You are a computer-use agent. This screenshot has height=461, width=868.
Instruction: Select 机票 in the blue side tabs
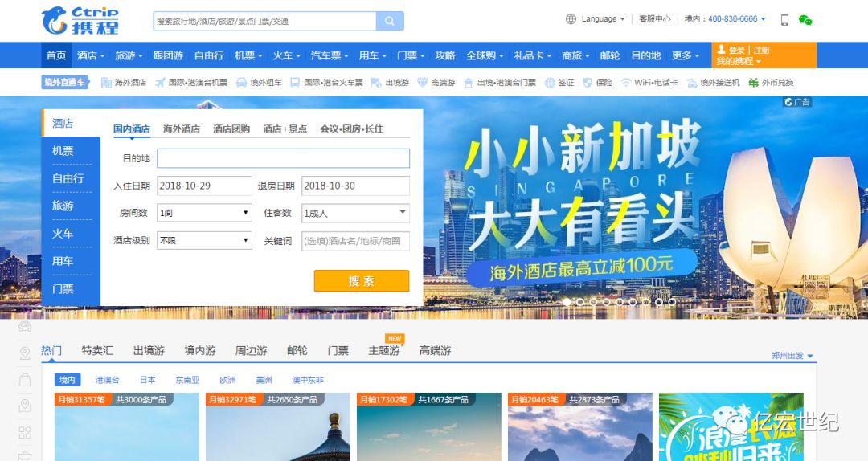(63, 150)
